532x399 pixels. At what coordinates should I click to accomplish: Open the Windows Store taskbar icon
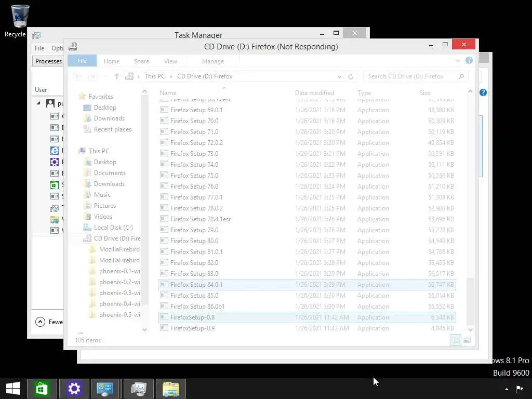click(42, 389)
